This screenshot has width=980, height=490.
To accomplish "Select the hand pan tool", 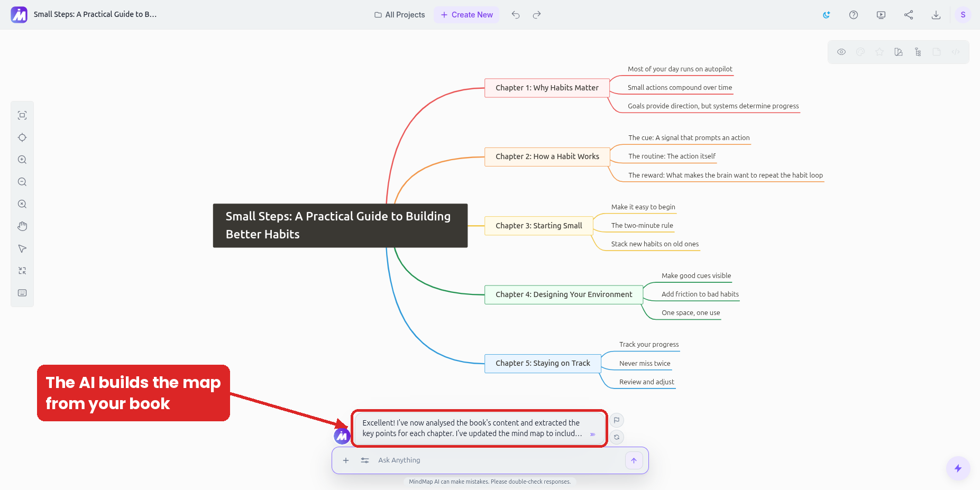I will point(22,226).
